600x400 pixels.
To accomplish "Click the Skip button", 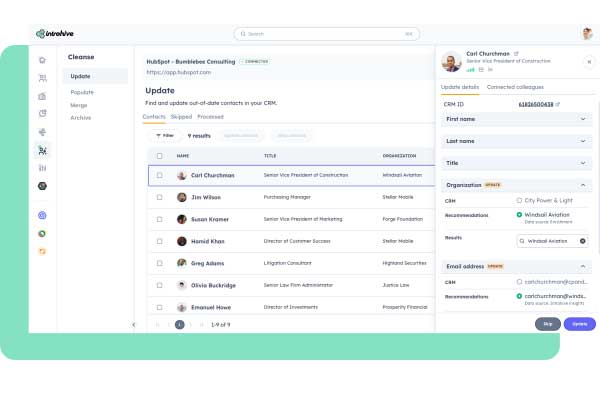I will 548,324.
